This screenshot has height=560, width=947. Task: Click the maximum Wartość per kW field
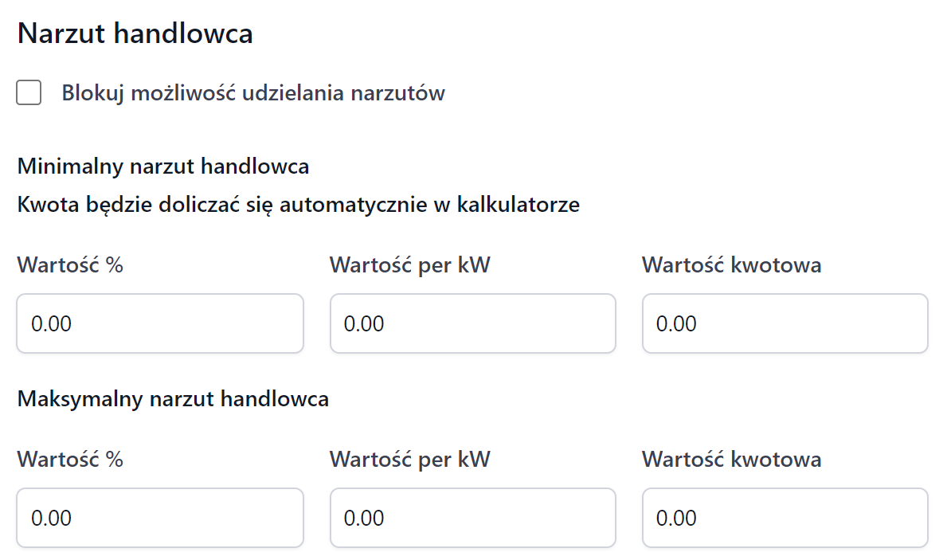pyautogui.click(x=472, y=518)
